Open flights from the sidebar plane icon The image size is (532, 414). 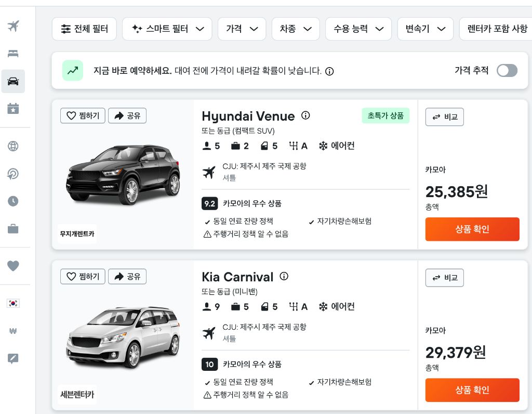14,26
